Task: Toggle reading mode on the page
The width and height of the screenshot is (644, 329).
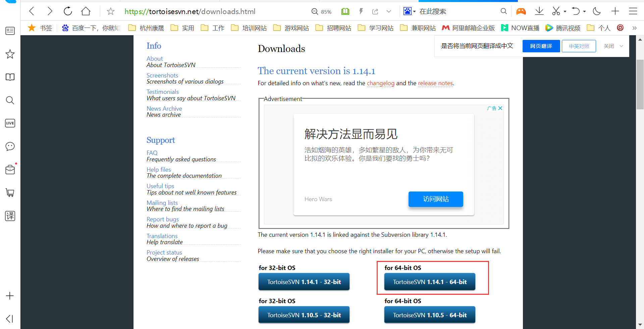Action: pos(345,11)
